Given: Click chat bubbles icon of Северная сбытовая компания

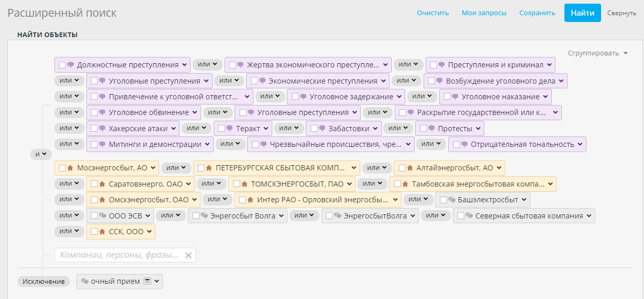Looking at the screenshot, I should (470, 216).
